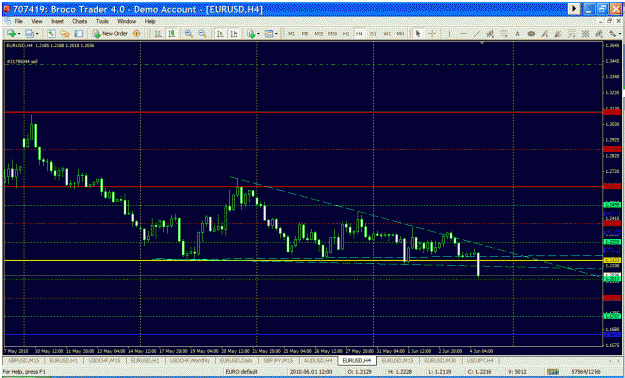
Task: Click the New Chart toolbar icon
Action: click(10, 33)
